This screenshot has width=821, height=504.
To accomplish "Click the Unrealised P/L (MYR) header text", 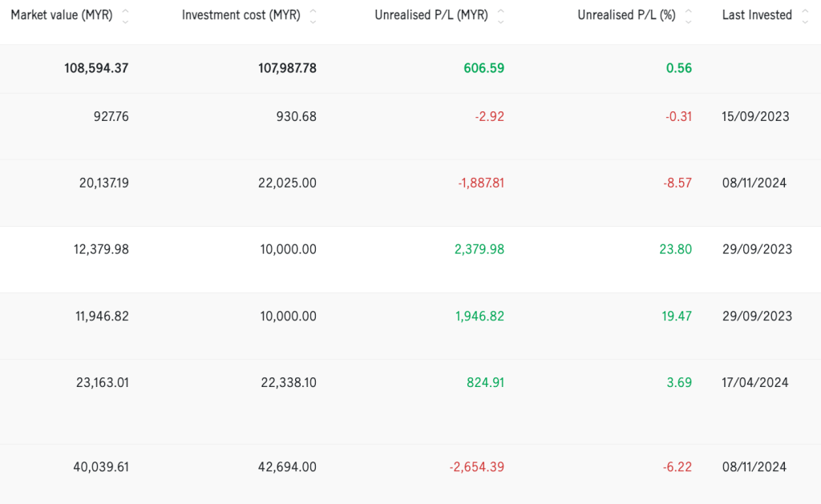I will [431, 15].
